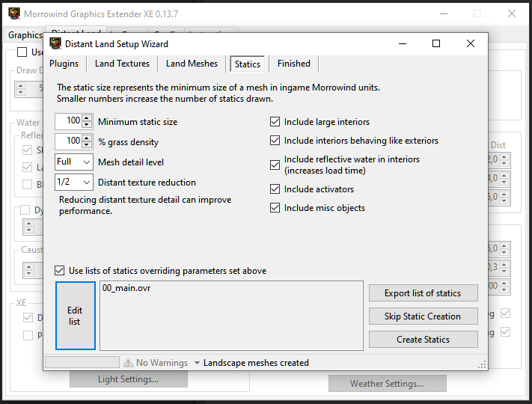Click the warning triangle status icon
The width and height of the screenshot is (532, 404).
click(128, 363)
